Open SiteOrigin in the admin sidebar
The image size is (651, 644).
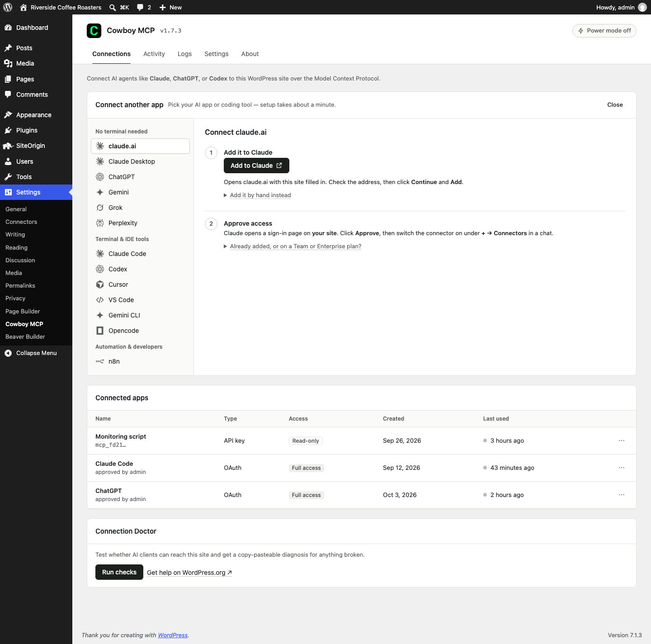pyautogui.click(x=36, y=146)
